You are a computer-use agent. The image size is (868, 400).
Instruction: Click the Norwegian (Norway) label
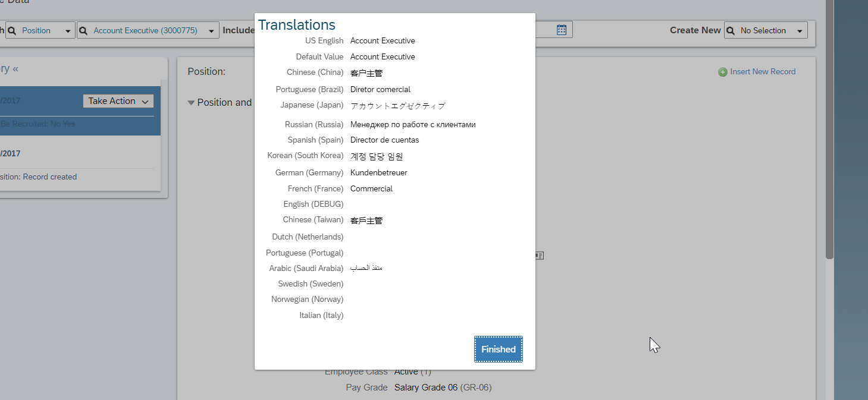click(x=307, y=300)
